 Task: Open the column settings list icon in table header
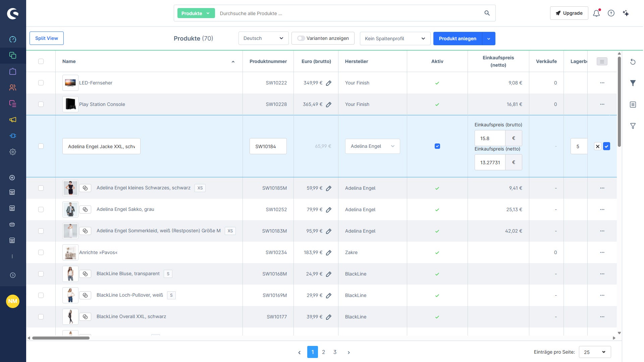click(x=602, y=62)
